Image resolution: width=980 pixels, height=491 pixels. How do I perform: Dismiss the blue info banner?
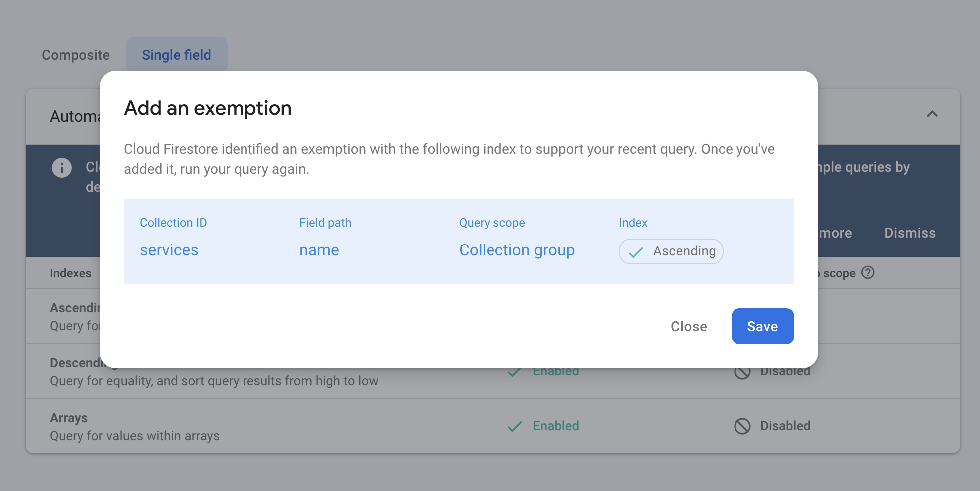tap(910, 233)
